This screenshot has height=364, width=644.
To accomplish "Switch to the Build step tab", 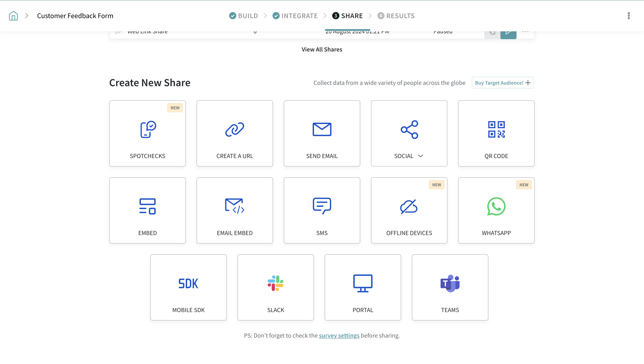I will pyautogui.click(x=244, y=16).
